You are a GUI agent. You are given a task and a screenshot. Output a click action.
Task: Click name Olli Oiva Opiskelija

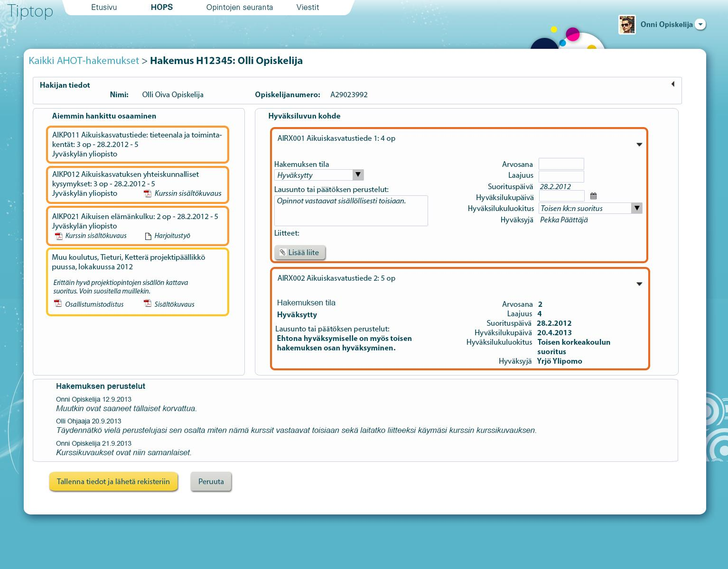[x=173, y=94]
